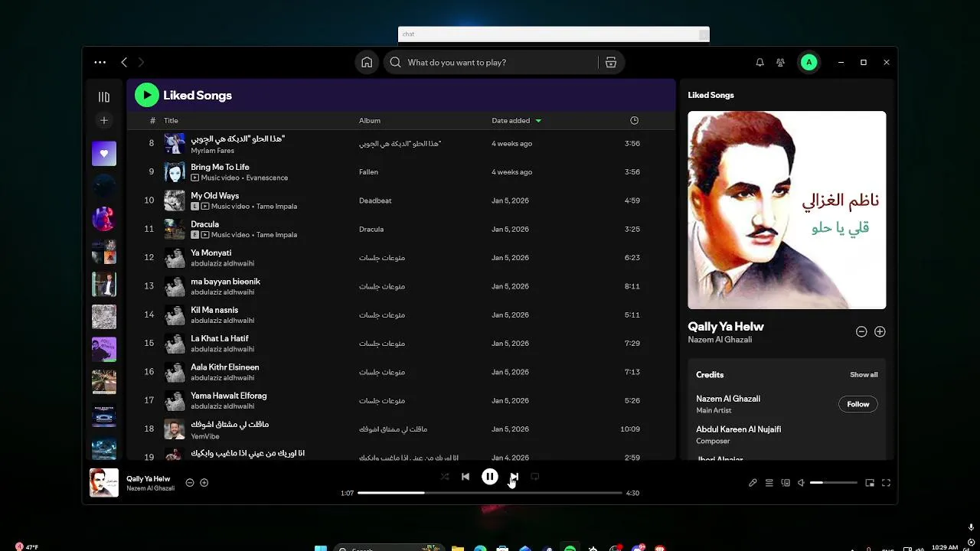Click the magnifier icon in search bar

click(395, 63)
